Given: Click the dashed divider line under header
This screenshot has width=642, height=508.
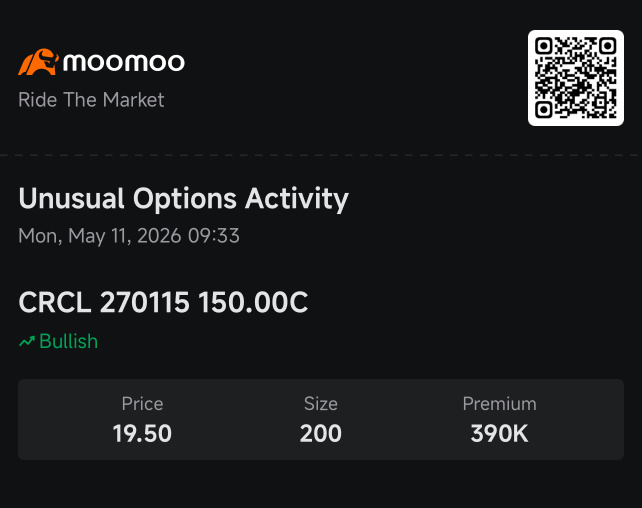Looking at the screenshot, I should 321,156.
